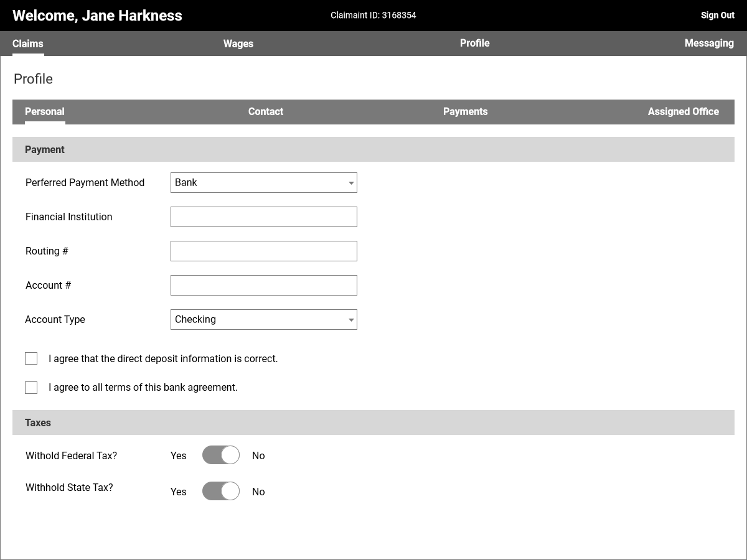Open the Messaging section
The height and width of the screenshot is (560, 747).
pos(708,44)
